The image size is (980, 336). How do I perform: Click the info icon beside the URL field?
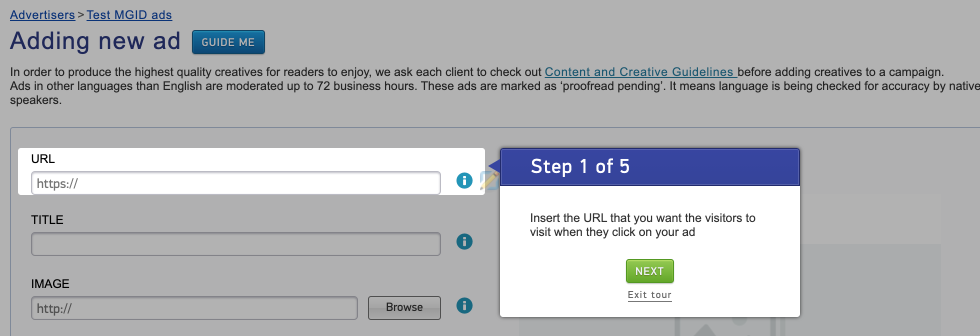point(464,180)
